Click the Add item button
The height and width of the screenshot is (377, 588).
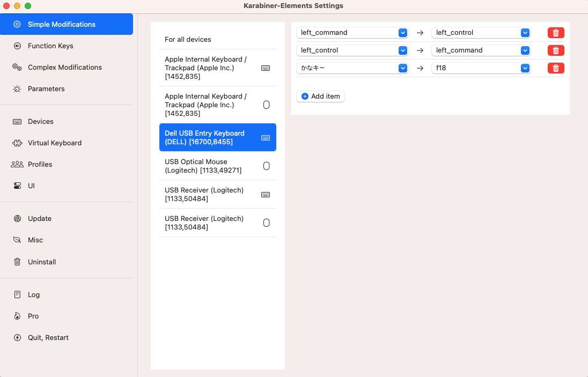[x=321, y=97]
